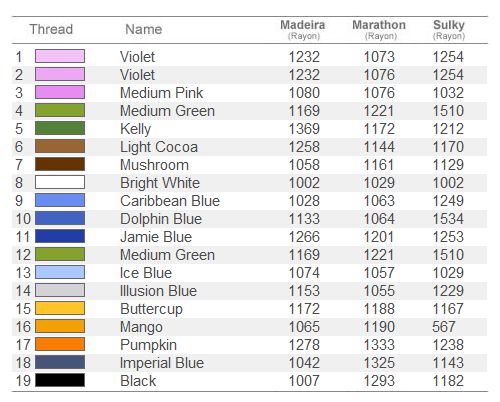Click the Jamie Blue color swatch

click(x=60, y=236)
